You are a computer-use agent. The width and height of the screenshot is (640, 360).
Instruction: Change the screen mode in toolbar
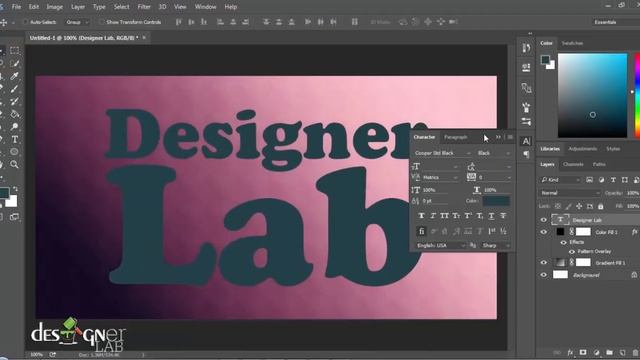point(15,217)
